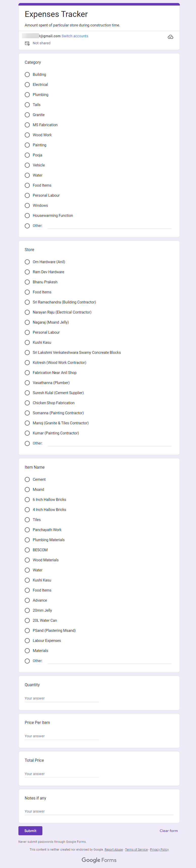The height and width of the screenshot is (868, 196).
Task: Click the 'Not shared' sharing icon
Action: tap(28, 43)
